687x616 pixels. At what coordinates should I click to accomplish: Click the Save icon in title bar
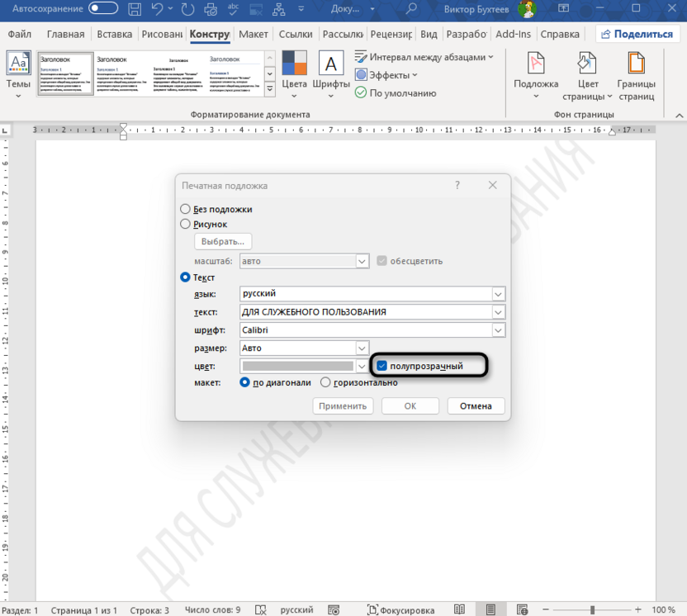tap(135, 9)
